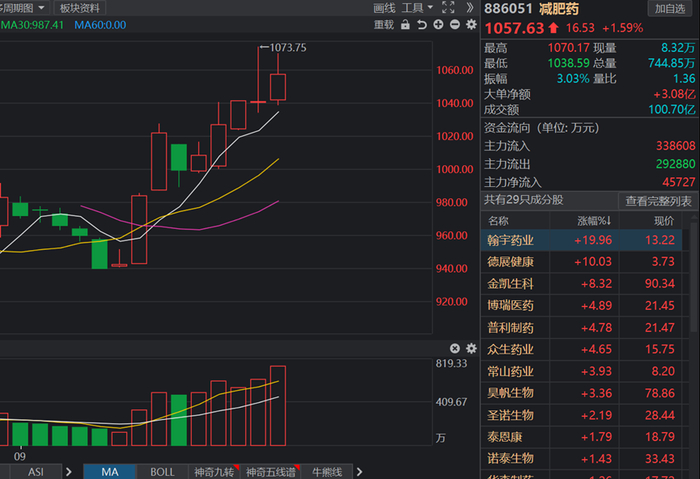This screenshot has width=700, height=479.
Task: Click the tallest volume bar
Action: (278, 406)
